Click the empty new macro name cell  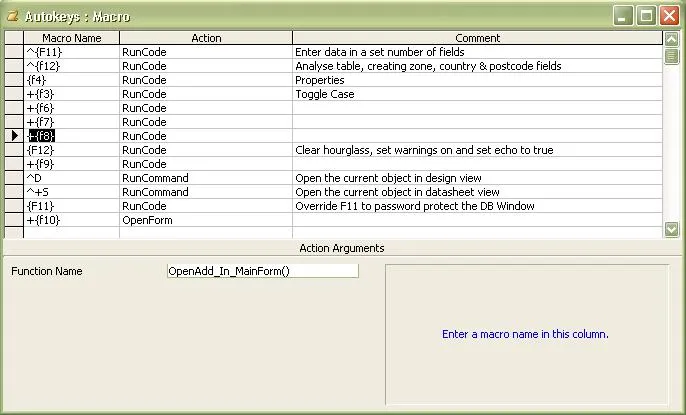[x=71, y=233]
